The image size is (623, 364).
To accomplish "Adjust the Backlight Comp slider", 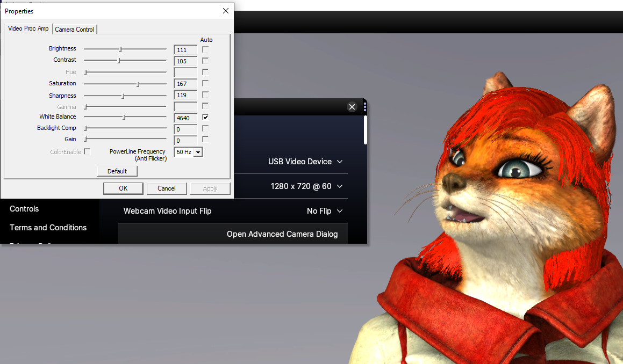I will click(125, 128).
